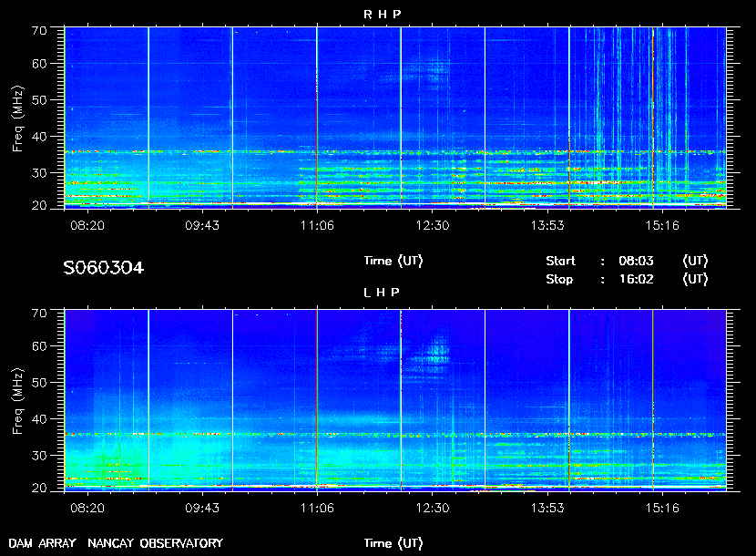The width and height of the screenshot is (756, 556).
Task: Click the 30 frequency tick of RHP plot
Action: tap(39, 173)
